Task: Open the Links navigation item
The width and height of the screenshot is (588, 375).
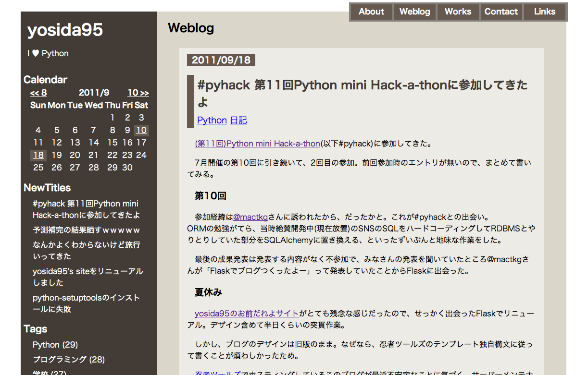Action: (544, 12)
